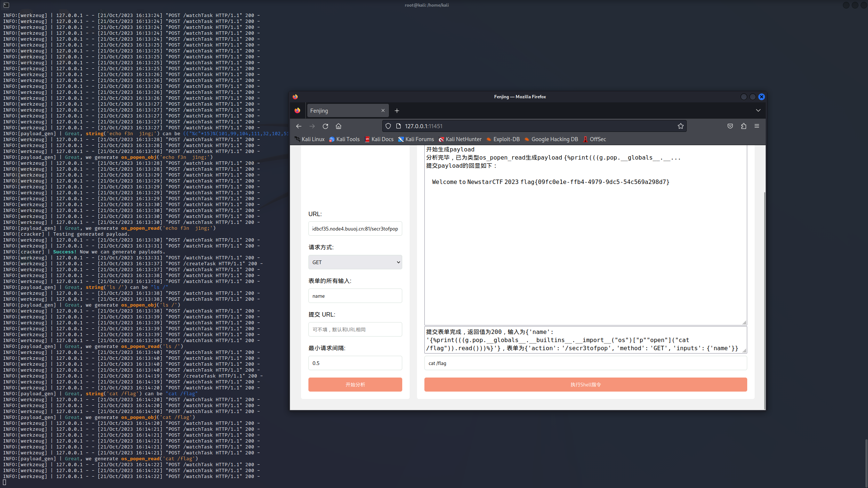Grab the output textarea resize handle
The height and width of the screenshot is (488, 868).
click(x=744, y=323)
